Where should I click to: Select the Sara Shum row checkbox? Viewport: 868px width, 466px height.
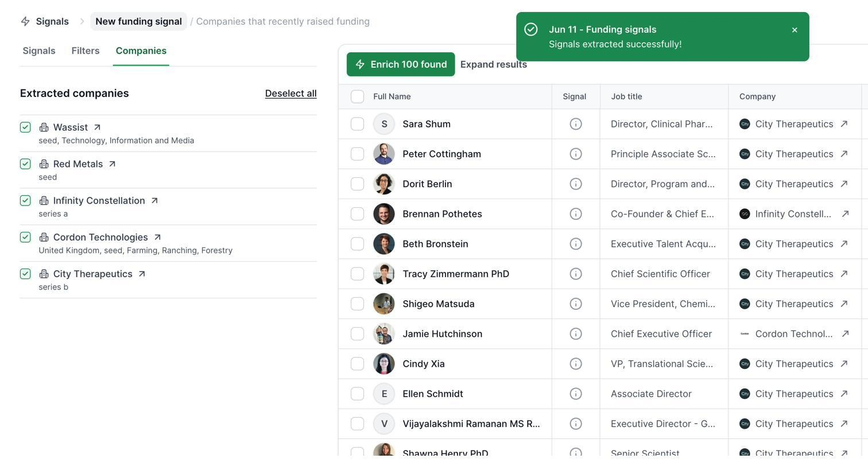tap(357, 124)
